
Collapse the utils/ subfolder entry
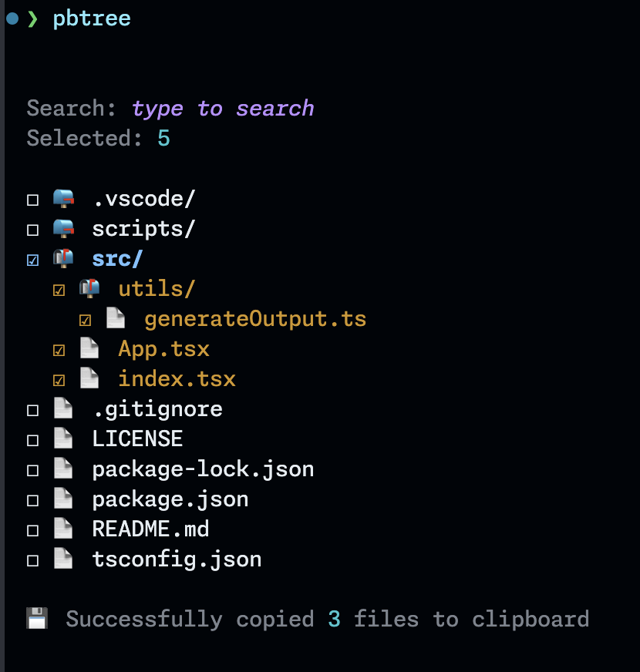pos(157,289)
